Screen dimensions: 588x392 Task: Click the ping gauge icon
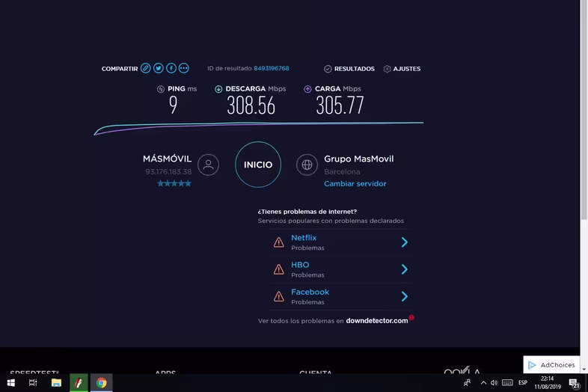[161, 89]
